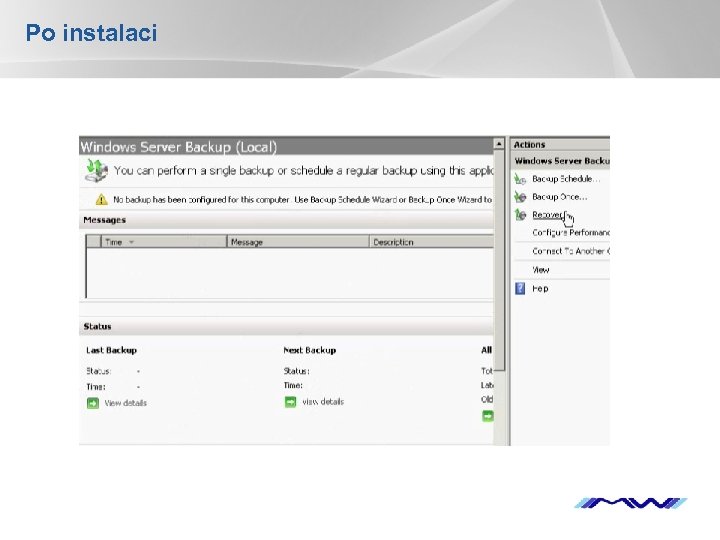Click green arrow icon under All Backups column
The image size is (720, 540).
(x=487, y=416)
